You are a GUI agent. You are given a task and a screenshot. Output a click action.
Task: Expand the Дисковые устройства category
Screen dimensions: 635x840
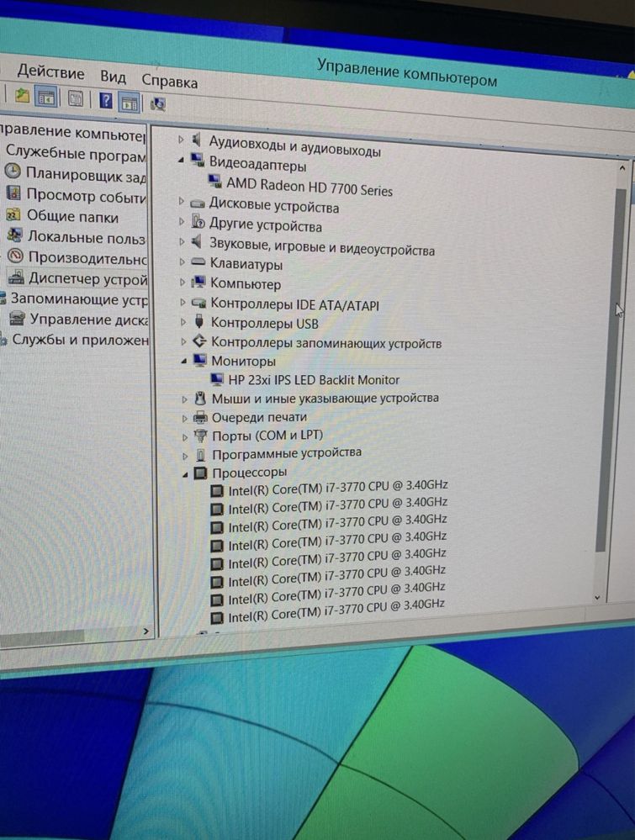181,202
